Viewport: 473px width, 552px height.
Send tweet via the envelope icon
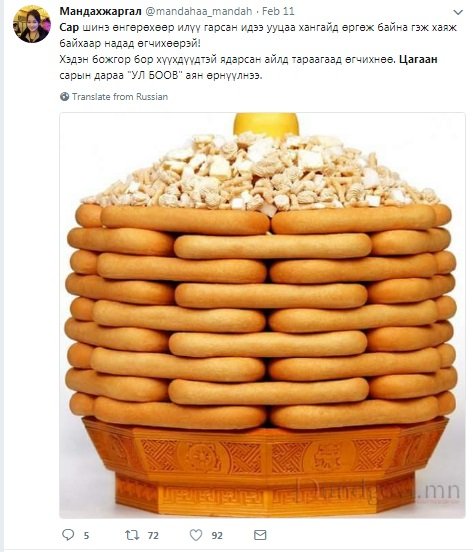pos(260,535)
